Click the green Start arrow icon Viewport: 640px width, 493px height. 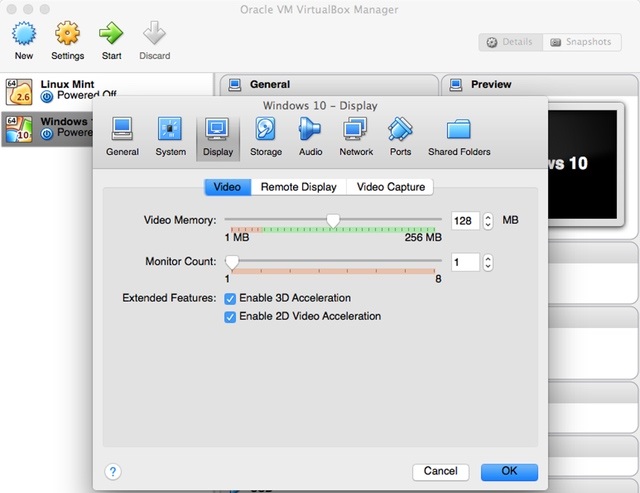click(111, 33)
